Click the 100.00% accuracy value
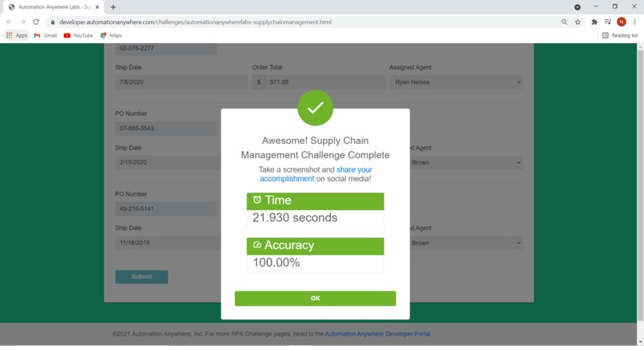644x346 pixels. pos(276,263)
